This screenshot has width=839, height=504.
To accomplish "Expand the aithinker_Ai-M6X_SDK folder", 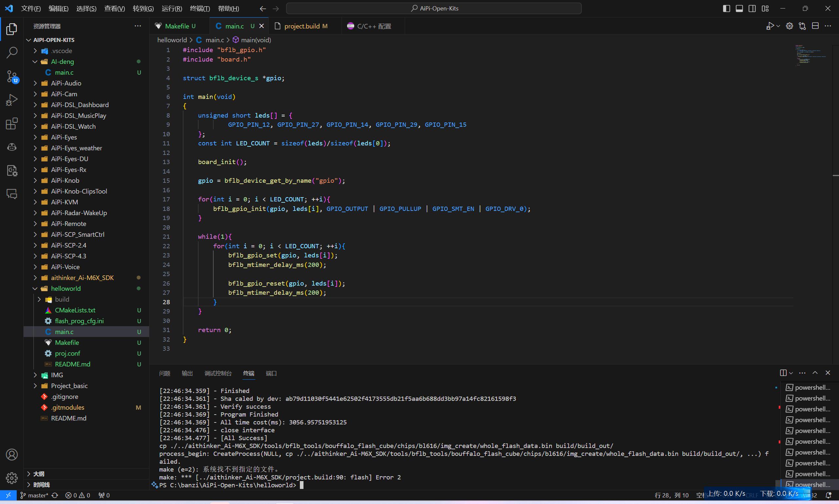I will pyautogui.click(x=35, y=277).
